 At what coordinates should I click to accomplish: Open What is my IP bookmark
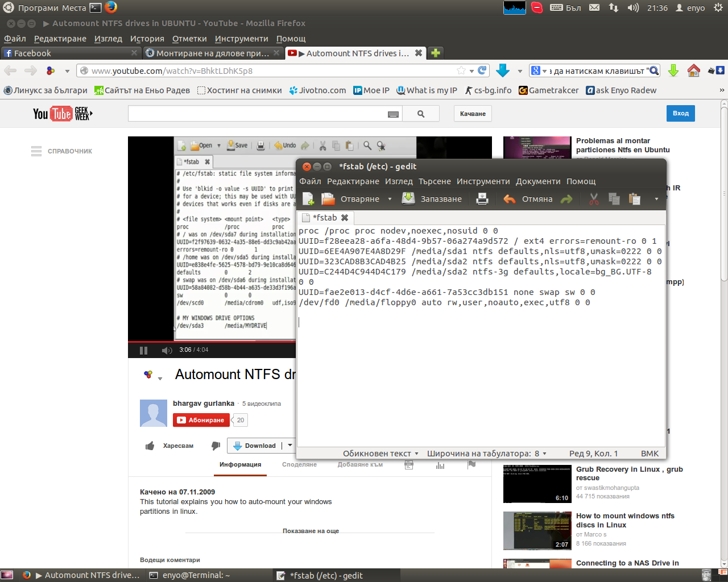pyautogui.click(x=427, y=90)
